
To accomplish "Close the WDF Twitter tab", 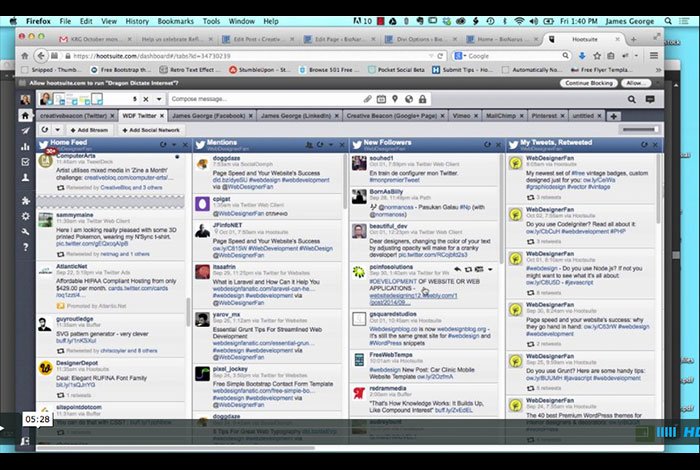I will coord(162,116).
